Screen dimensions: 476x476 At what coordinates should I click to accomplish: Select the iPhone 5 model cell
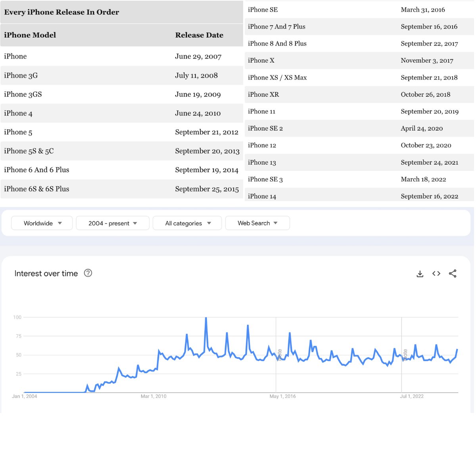[18, 132]
